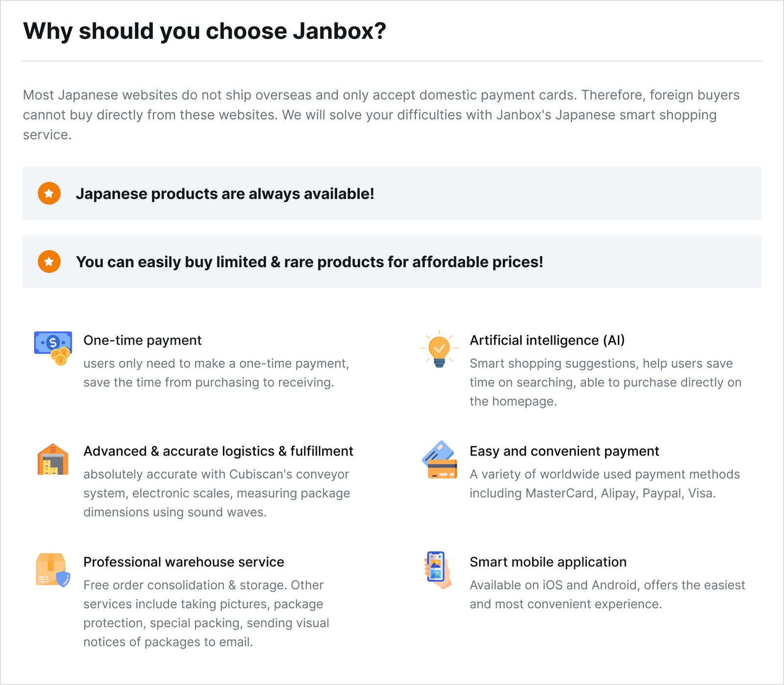Click the 'Professional warehouse service' heading
Viewport: 784px width, 685px height.
[x=183, y=562]
